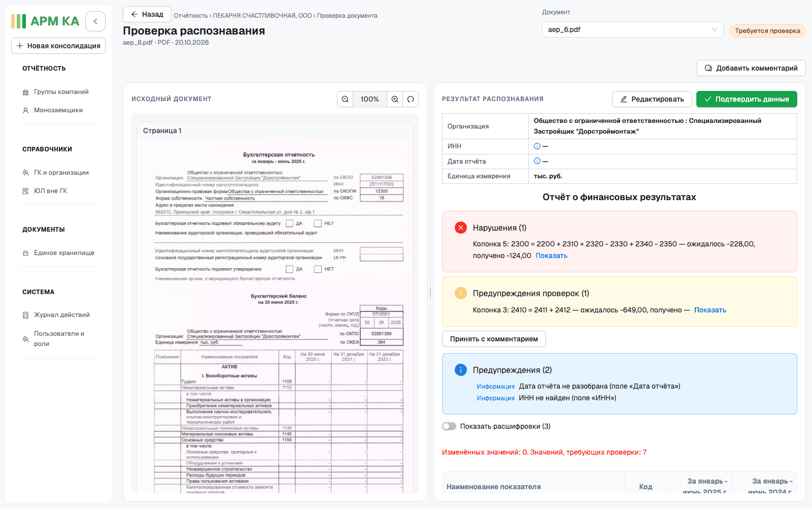
Task: Click the Информация tag for ИНН не найден
Action: [x=496, y=398]
